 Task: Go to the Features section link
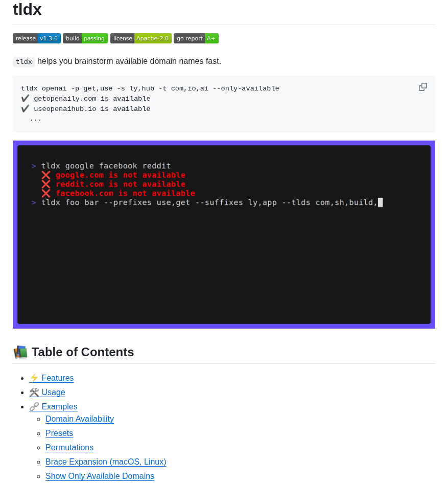tap(52, 378)
